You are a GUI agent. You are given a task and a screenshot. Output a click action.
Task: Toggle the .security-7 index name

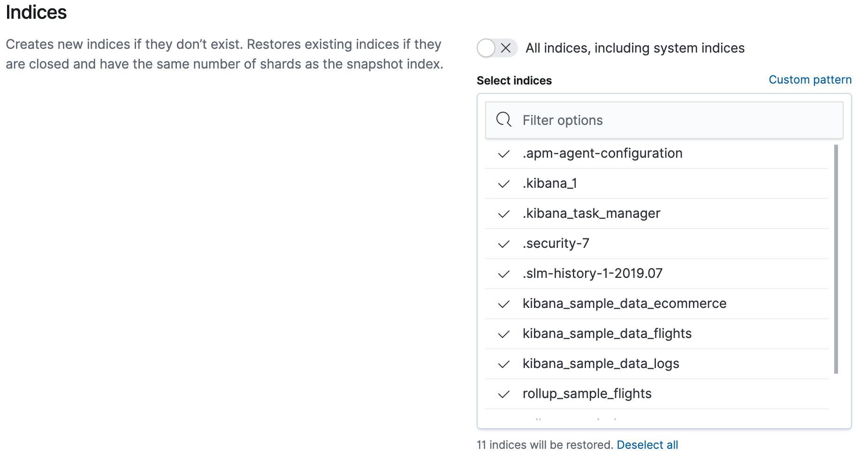pos(556,244)
